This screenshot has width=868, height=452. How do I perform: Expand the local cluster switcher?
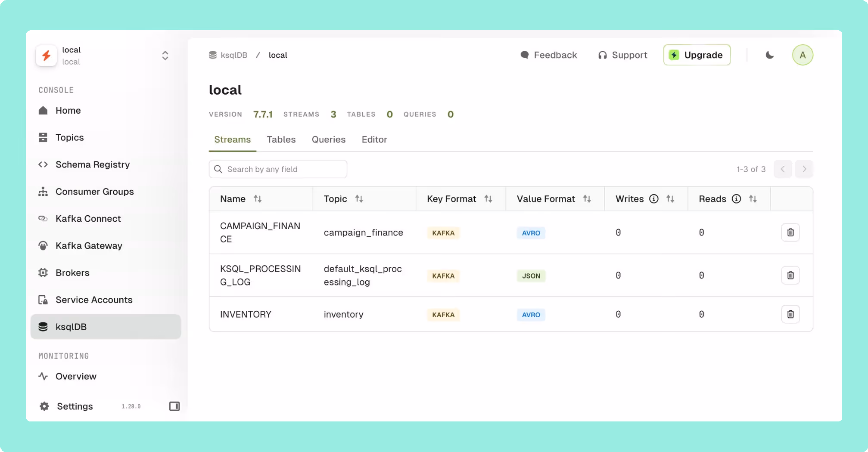165,56
